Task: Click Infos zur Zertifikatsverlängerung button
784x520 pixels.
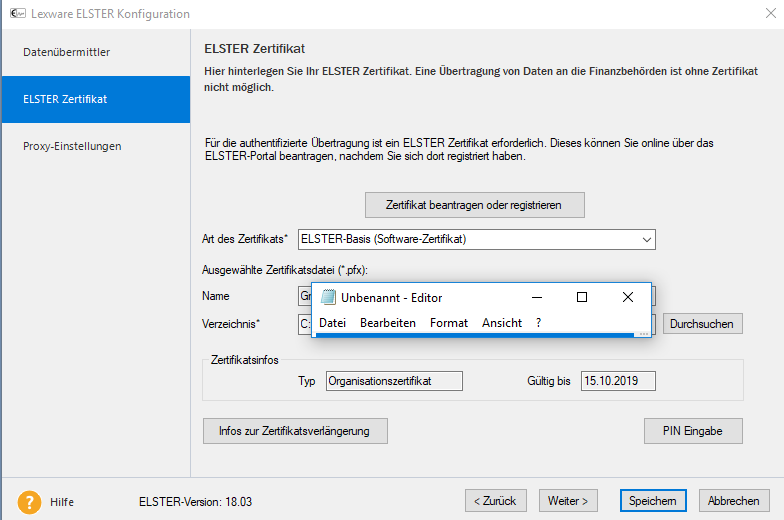Action: (295, 431)
